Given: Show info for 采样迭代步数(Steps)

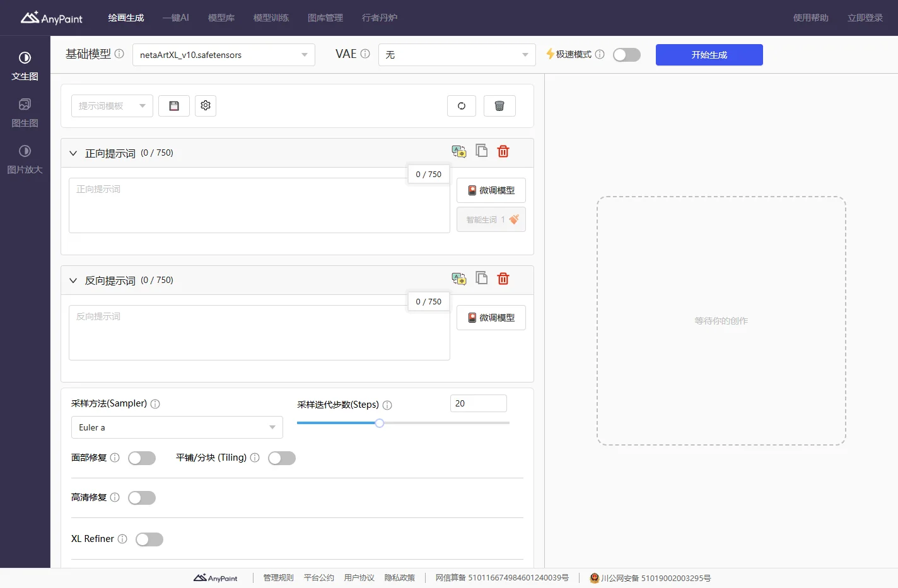Looking at the screenshot, I should 387,405.
